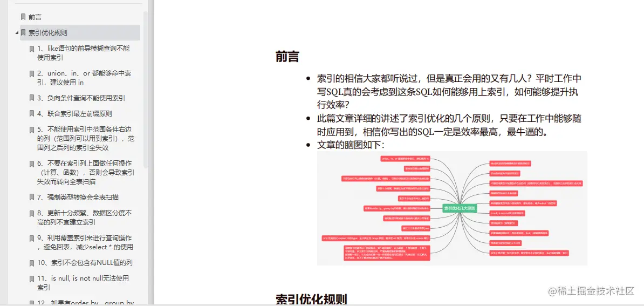Viewport: 644px width, 306px height.
Task: Click the green 索引优化几大原则 center node
Action: 459,208
